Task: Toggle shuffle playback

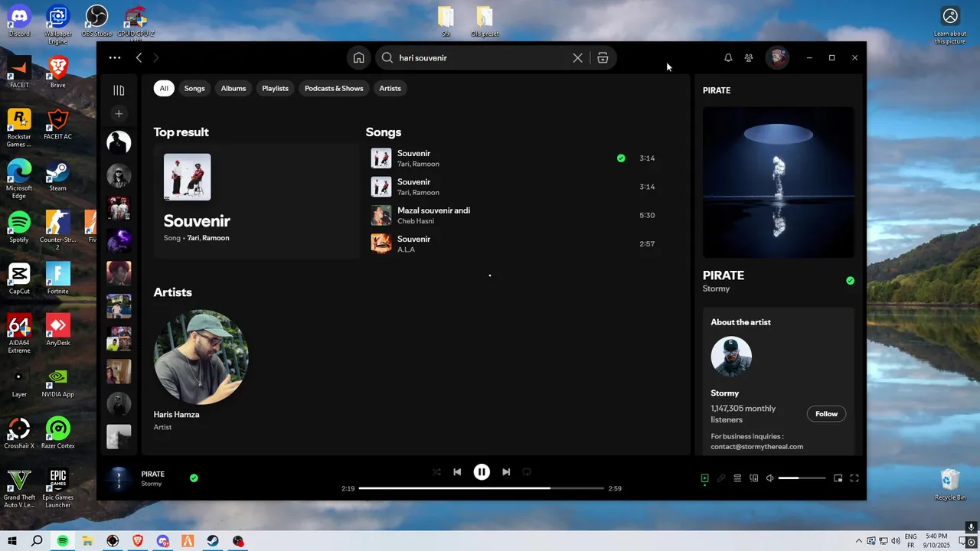Action: (436, 472)
